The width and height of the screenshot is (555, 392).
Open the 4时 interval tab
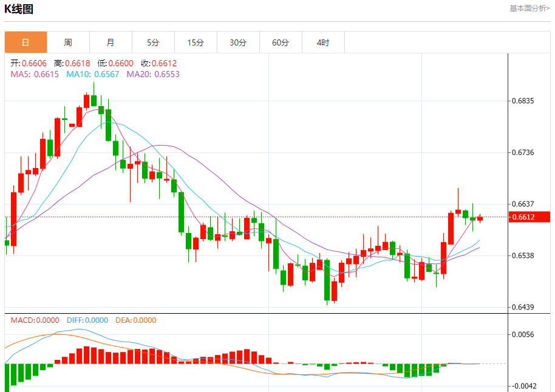[323, 42]
